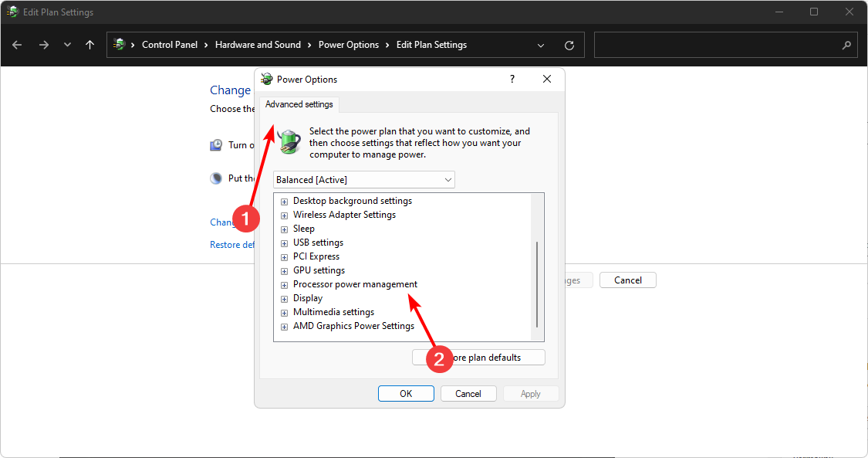The height and width of the screenshot is (458, 868).
Task: Open the recent locations chevron
Action: (x=68, y=45)
